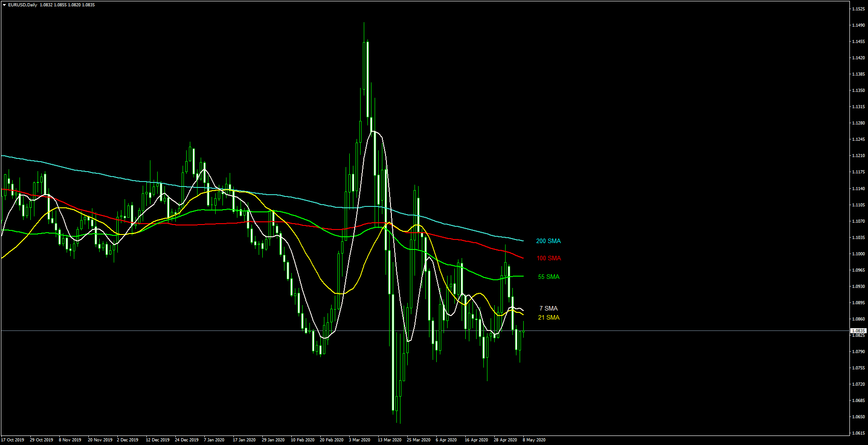The image size is (868, 445).
Task: Select the green 55 SMA label
Action: 549,277
